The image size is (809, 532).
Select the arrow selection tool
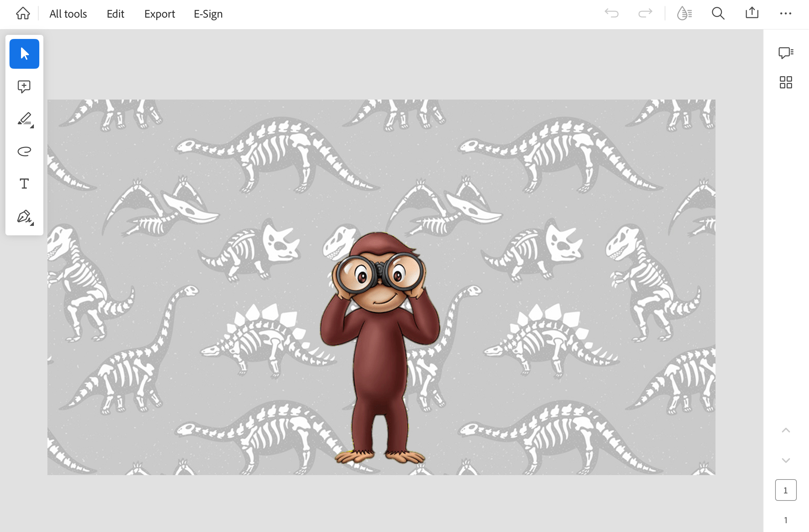[x=24, y=54]
